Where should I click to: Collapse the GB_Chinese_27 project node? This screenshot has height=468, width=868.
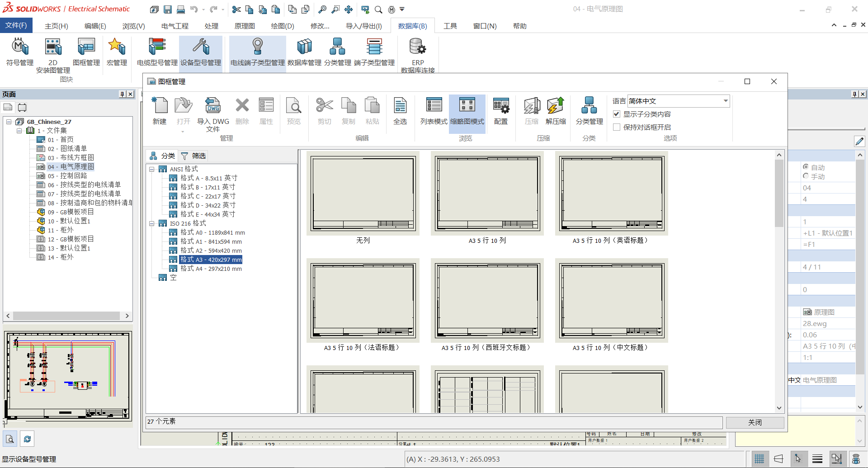(x=9, y=122)
